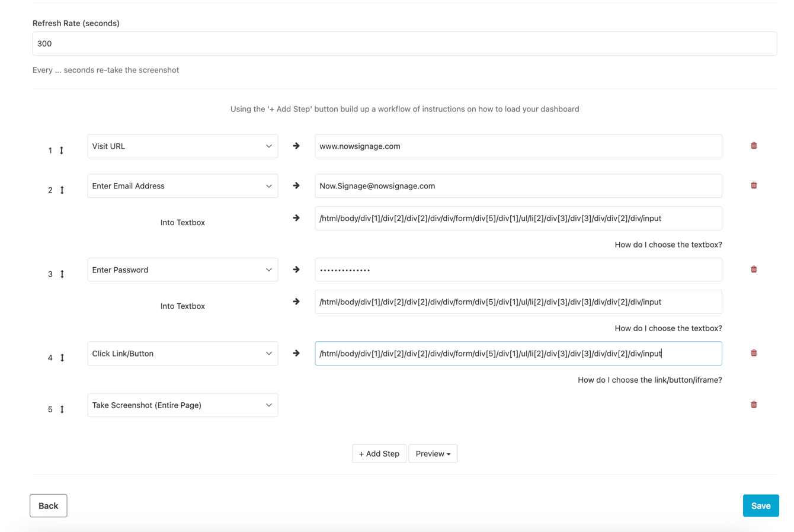Delete the Take Screenshot step
This screenshot has height=532, width=794.
(x=753, y=404)
